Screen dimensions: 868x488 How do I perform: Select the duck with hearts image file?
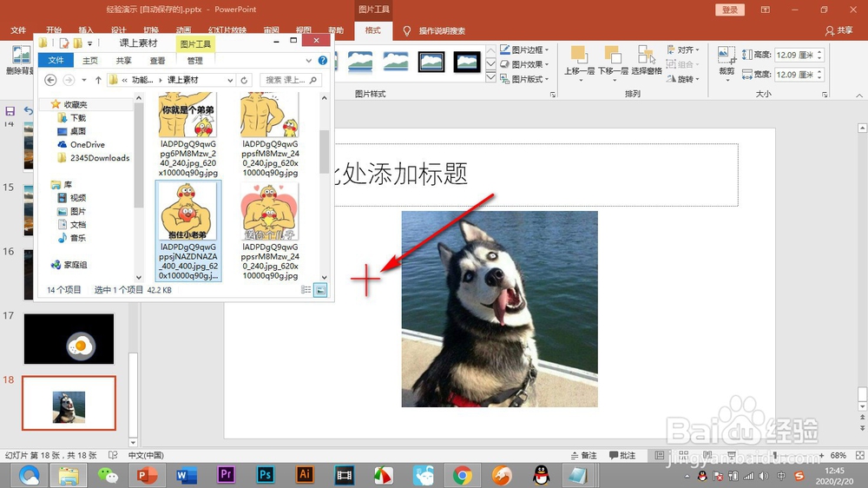pos(270,230)
